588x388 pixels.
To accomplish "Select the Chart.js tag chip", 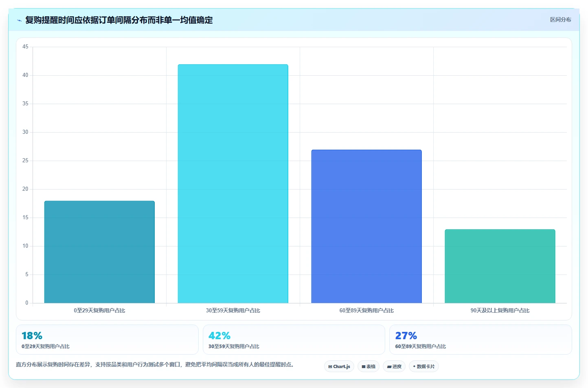I will [339, 366].
